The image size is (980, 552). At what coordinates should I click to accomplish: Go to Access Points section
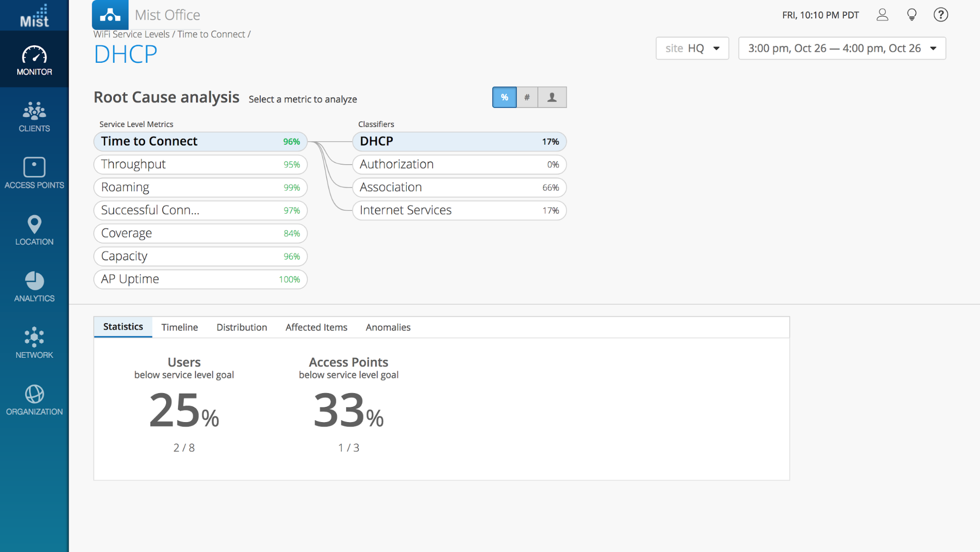[34, 173]
